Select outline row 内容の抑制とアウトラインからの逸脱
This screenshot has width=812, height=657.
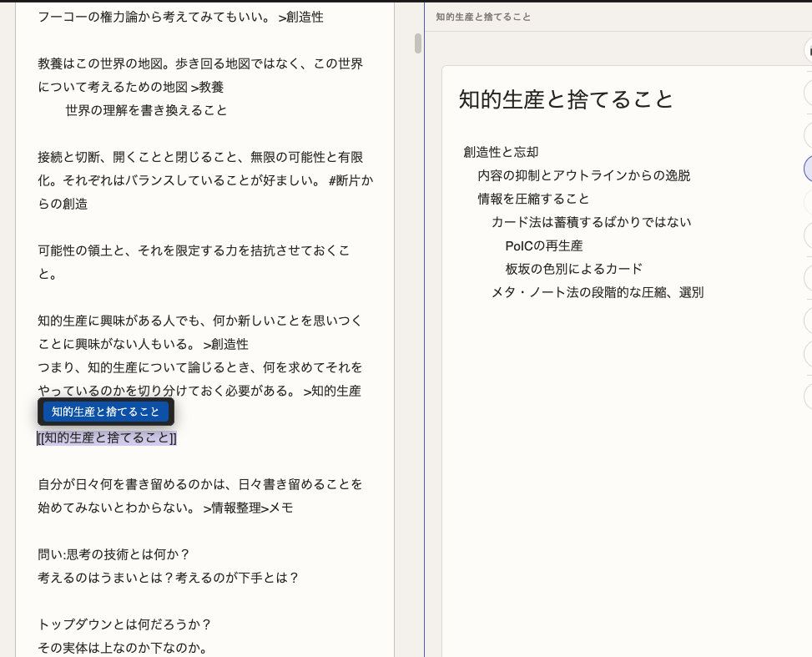583,175
